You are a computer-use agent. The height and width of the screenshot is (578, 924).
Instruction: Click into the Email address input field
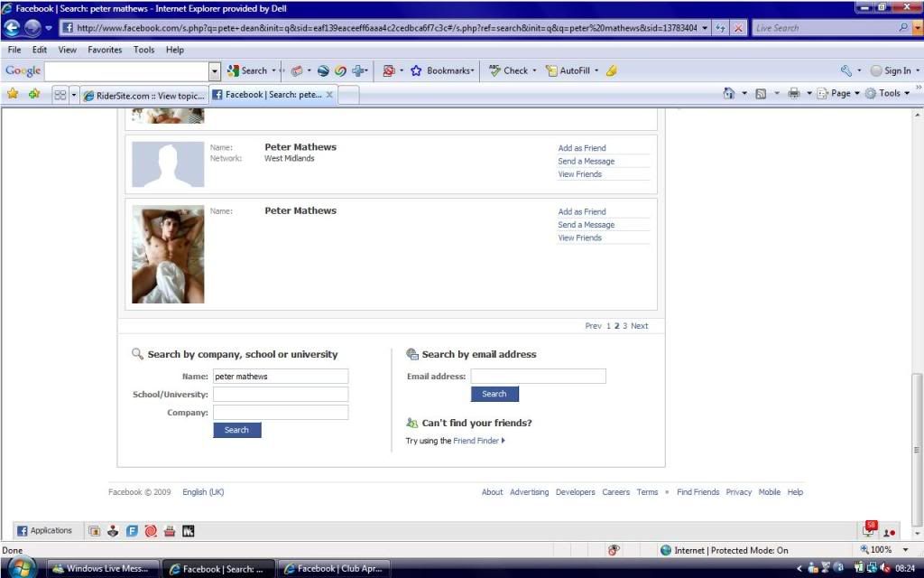coord(538,377)
